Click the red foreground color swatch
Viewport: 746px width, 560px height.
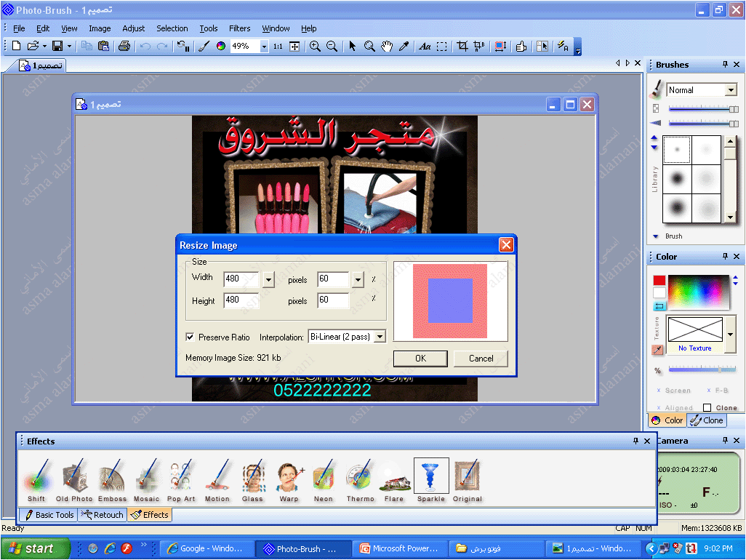point(659,281)
